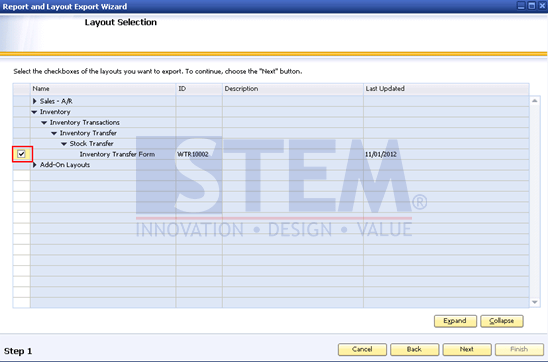548x362 pixels.
Task: Click the scrollbar down arrow
Action: click(534, 302)
